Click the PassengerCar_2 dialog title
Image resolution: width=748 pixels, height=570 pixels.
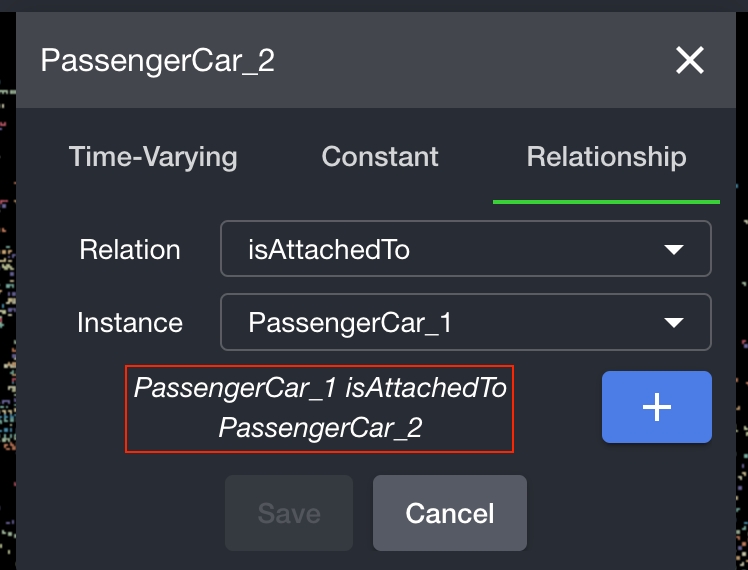157,61
